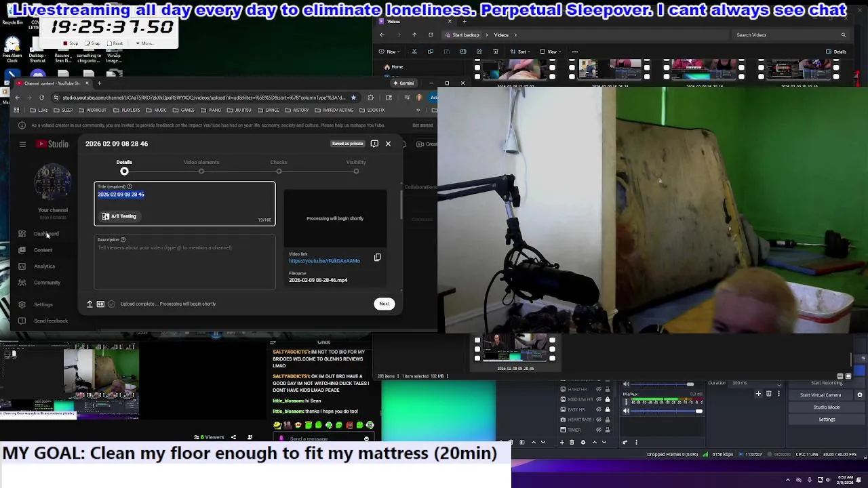Open OBS audio mixer advanced properties icon
Screen dimensions: 868x488
[x=625, y=442]
